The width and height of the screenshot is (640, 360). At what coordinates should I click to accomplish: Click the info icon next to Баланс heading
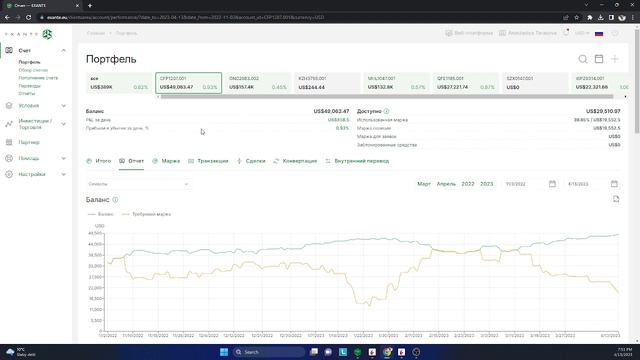tap(115, 200)
